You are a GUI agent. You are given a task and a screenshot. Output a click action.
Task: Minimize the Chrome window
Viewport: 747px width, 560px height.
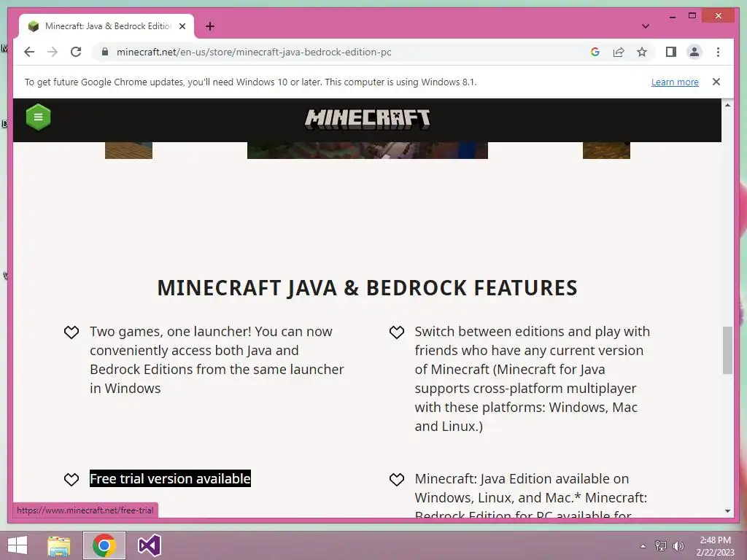click(x=672, y=16)
